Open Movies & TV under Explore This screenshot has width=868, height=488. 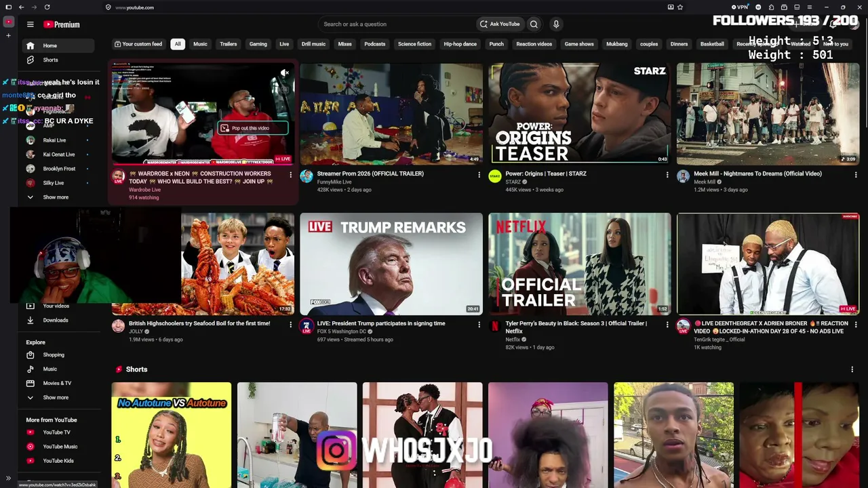click(x=60, y=383)
